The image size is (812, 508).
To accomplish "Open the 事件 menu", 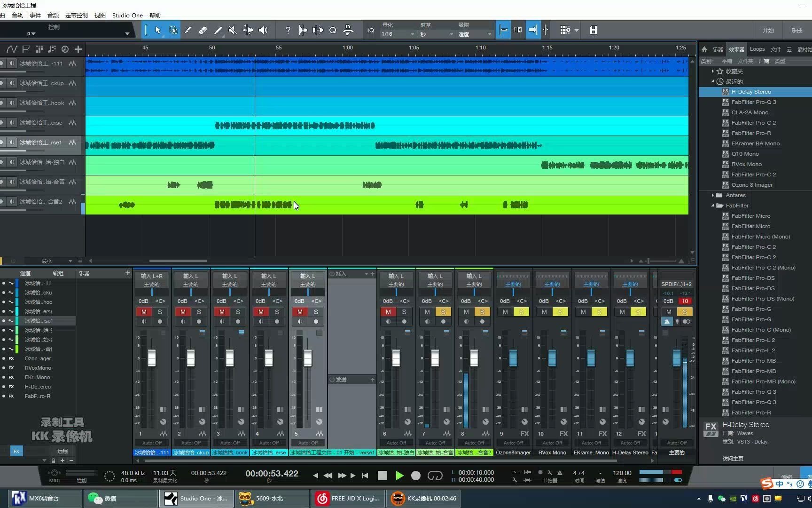I will pyautogui.click(x=35, y=15).
